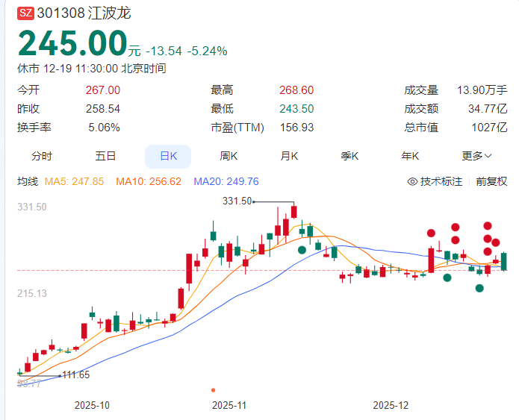
Task: Open the 季K tab
Action: point(349,156)
